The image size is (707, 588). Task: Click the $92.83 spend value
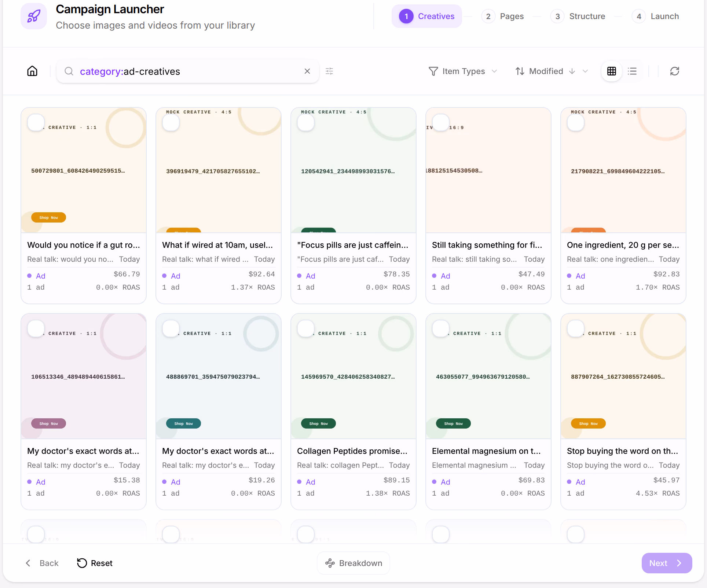coord(666,274)
